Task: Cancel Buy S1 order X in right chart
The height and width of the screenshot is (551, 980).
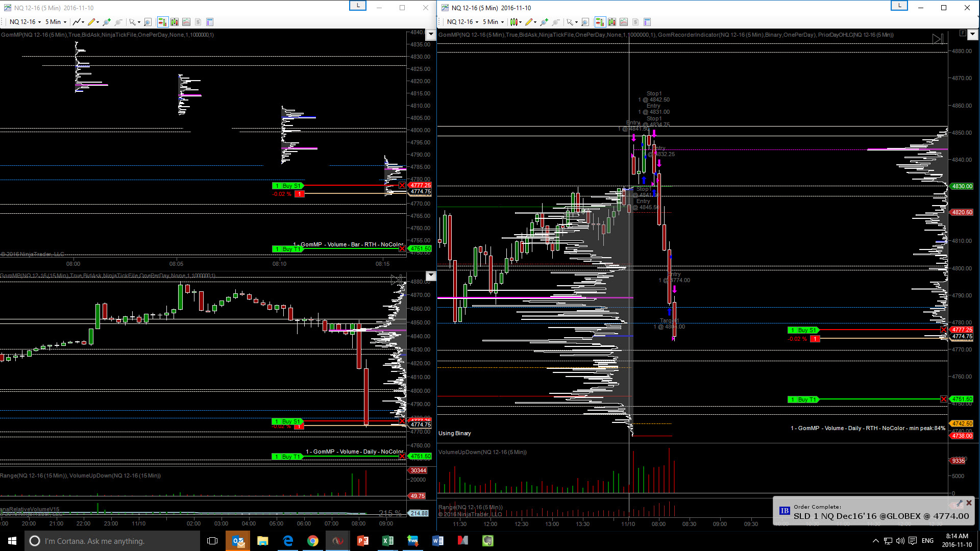Action: pos(943,330)
